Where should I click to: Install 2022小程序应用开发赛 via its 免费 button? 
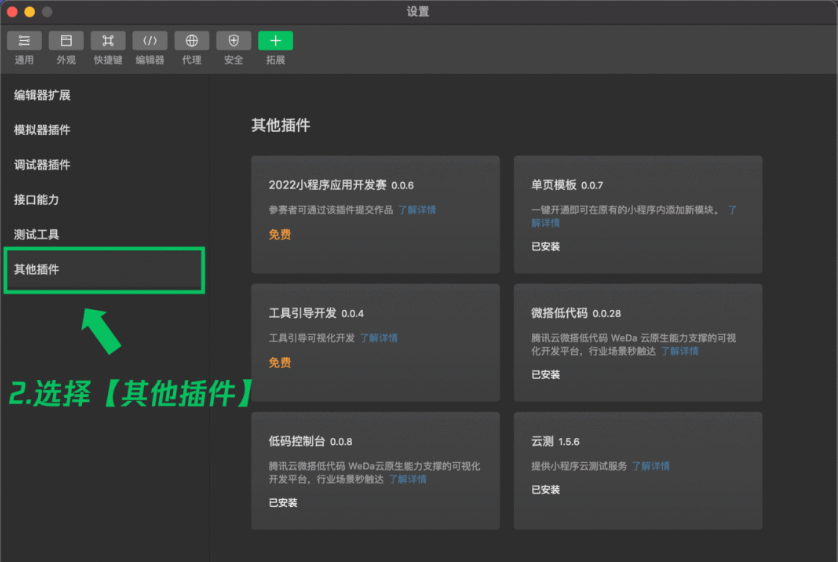280,235
